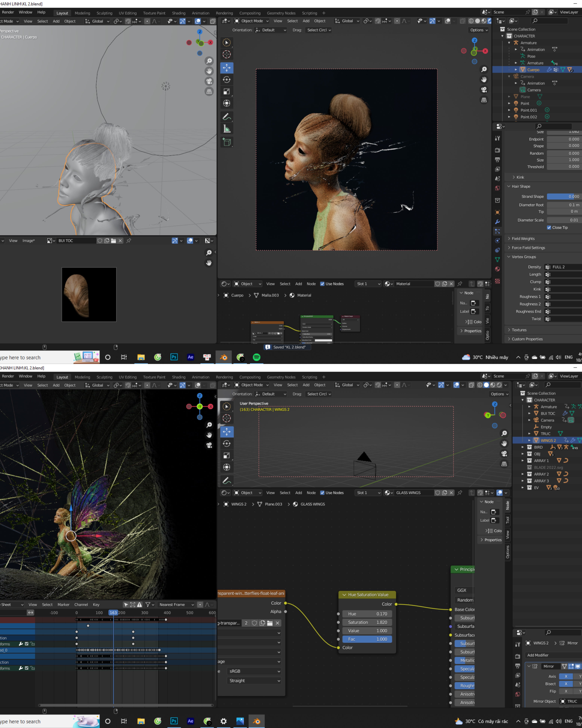The width and height of the screenshot is (582, 728).
Task: Toggle Use Nodes checkbox in bottom node editor
Action: [x=322, y=493]
